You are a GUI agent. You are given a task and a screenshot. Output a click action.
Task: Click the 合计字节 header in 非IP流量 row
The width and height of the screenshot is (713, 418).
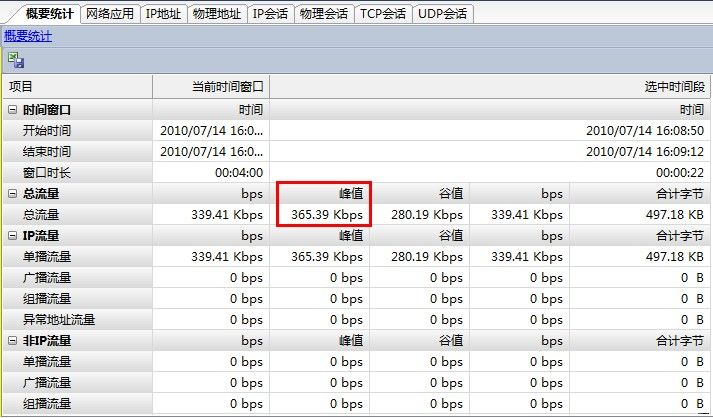(x=680, y=341)
